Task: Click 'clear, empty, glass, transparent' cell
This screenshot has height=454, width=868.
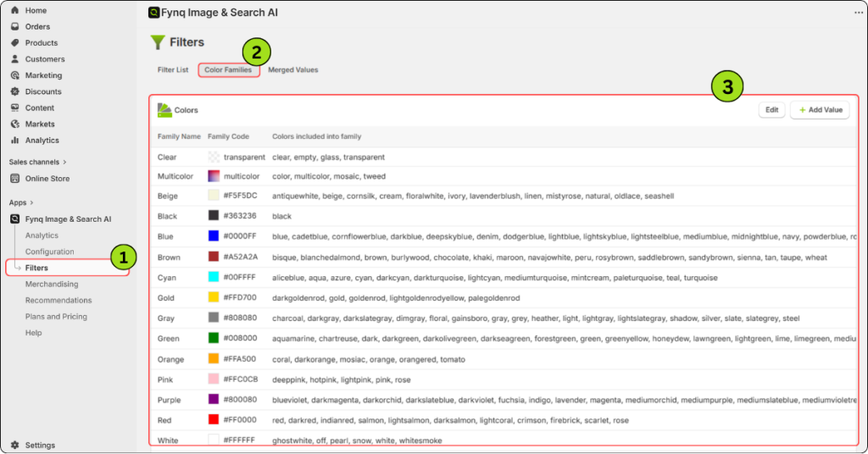Action: (x=328, y=157)
